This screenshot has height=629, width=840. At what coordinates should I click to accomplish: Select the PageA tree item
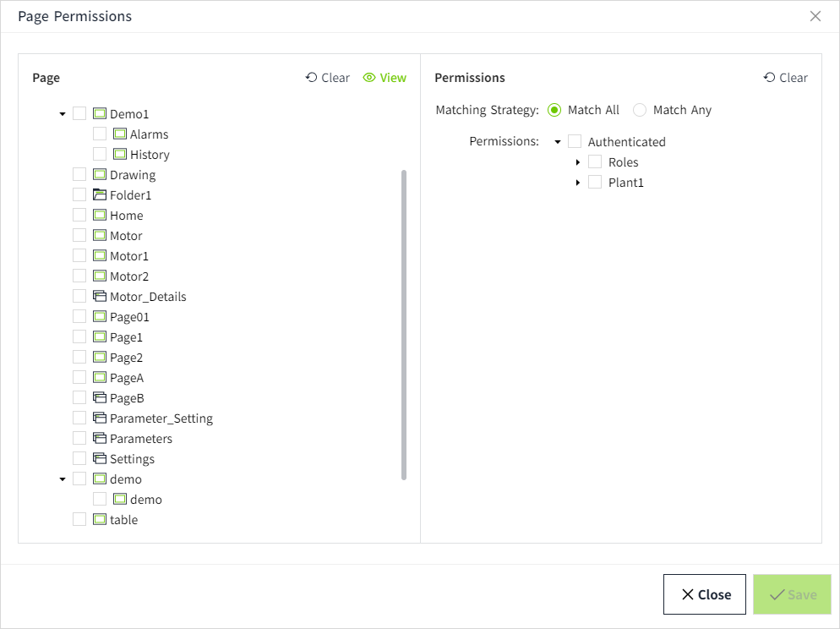[127, 378]
